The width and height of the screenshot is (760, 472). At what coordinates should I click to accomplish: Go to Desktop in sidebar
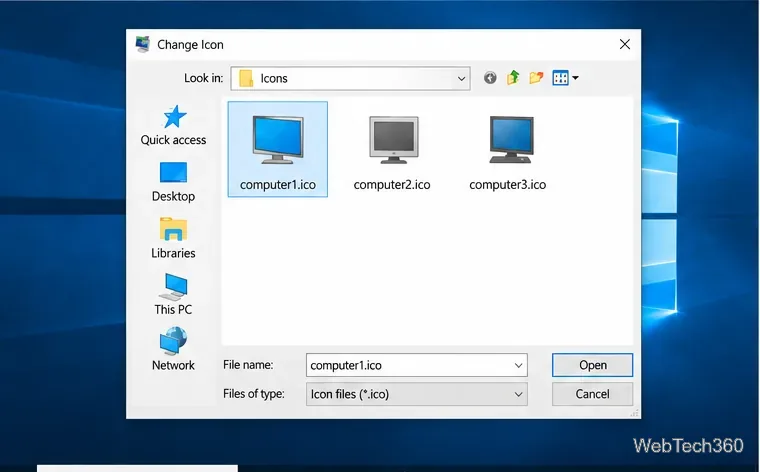point(173,182)
